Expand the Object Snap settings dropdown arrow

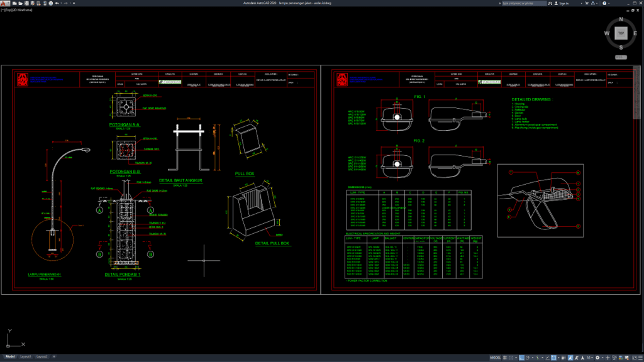click(x=558, y=357)
